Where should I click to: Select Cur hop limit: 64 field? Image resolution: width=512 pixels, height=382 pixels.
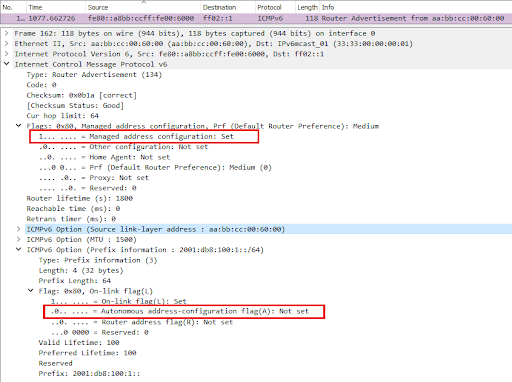[63, 116]
